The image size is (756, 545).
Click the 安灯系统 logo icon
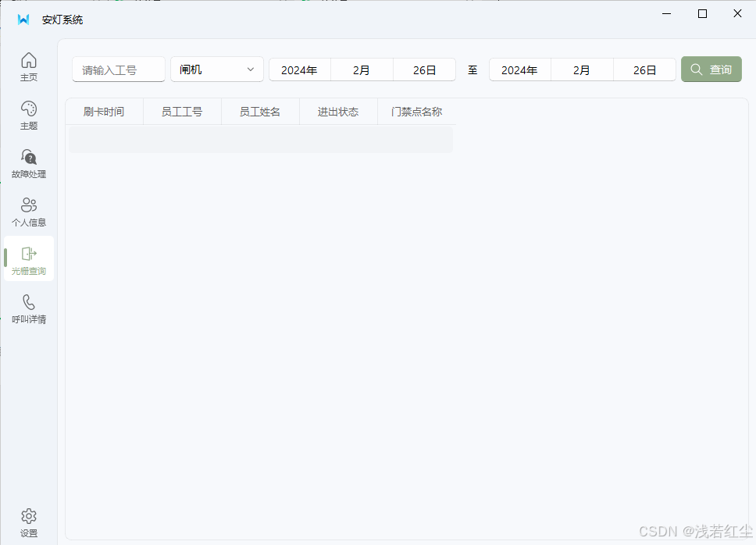[23, 20]
